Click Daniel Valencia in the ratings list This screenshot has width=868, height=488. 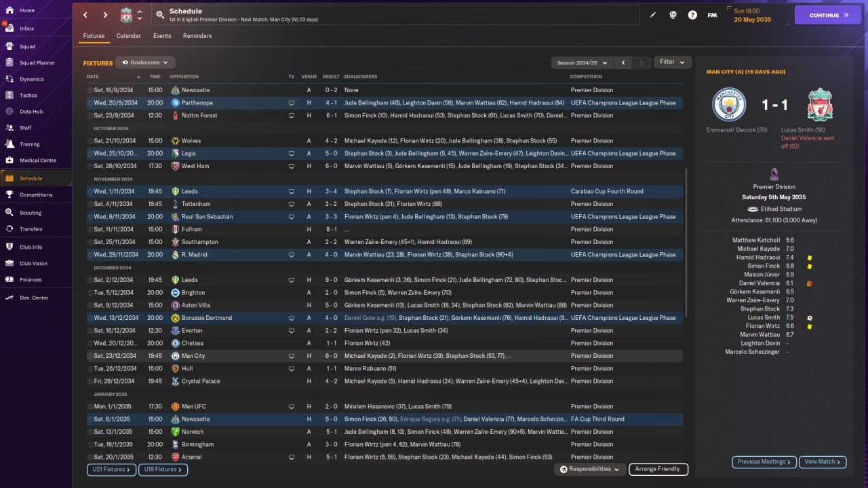(x=759, y=283)
